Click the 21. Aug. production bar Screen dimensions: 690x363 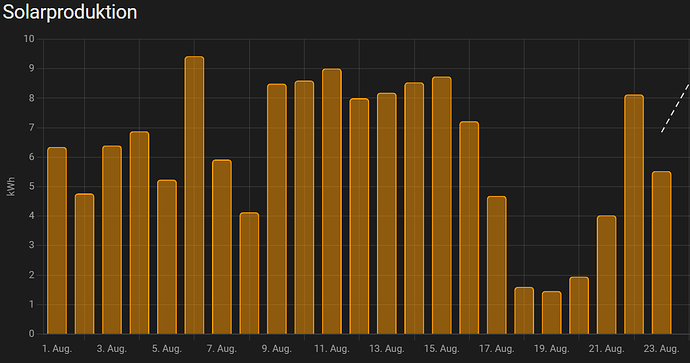coord(606,275)
